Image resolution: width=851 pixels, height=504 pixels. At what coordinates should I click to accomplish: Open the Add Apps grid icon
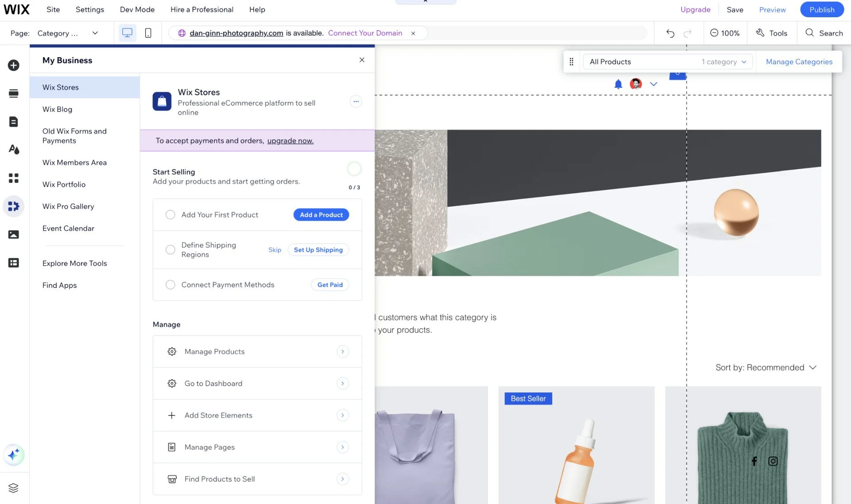[x=14, y=178]
